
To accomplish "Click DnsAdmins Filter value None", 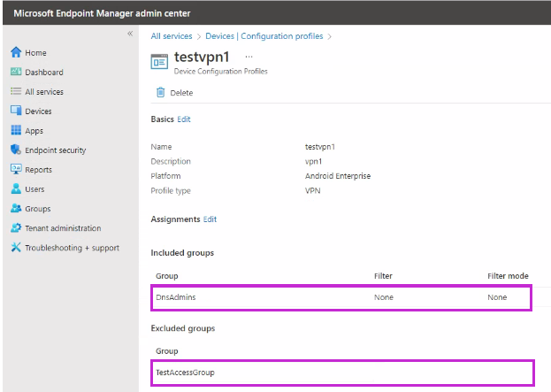I will pos(383,297).
